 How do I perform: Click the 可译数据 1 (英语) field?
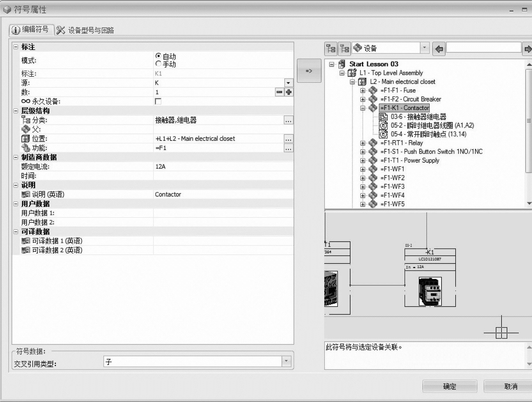223,241
